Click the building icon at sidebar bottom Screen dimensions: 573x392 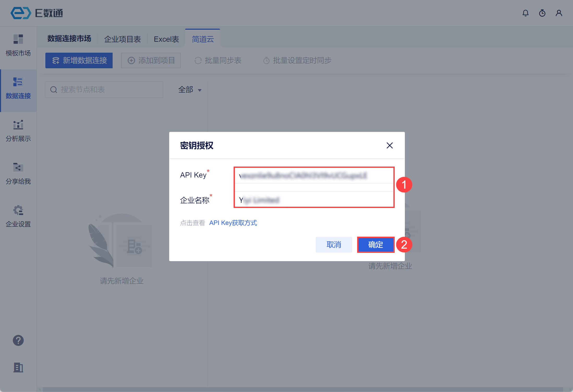pyautogui.click(x=18, y=367)
